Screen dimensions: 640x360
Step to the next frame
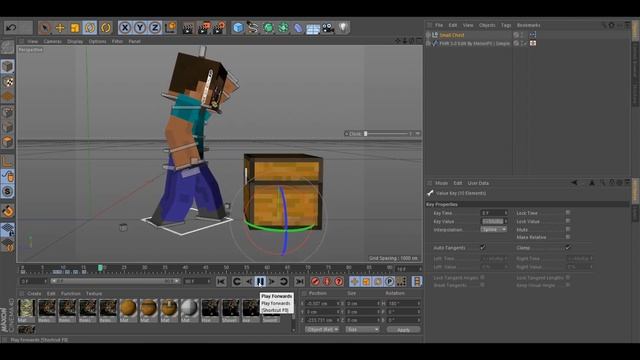[272, 282]
